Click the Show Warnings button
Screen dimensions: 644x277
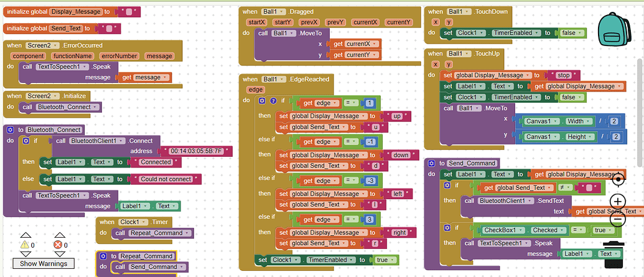coord(43,263)
